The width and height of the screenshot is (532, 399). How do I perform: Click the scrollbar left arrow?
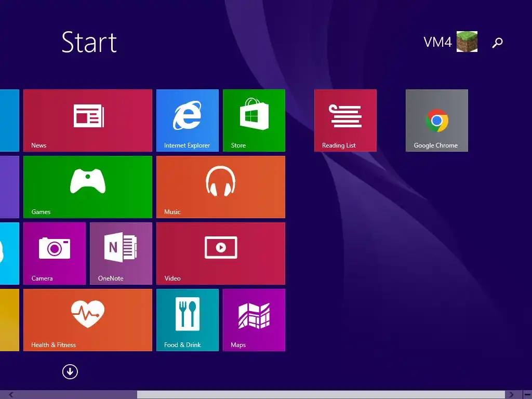pos(11,395)
